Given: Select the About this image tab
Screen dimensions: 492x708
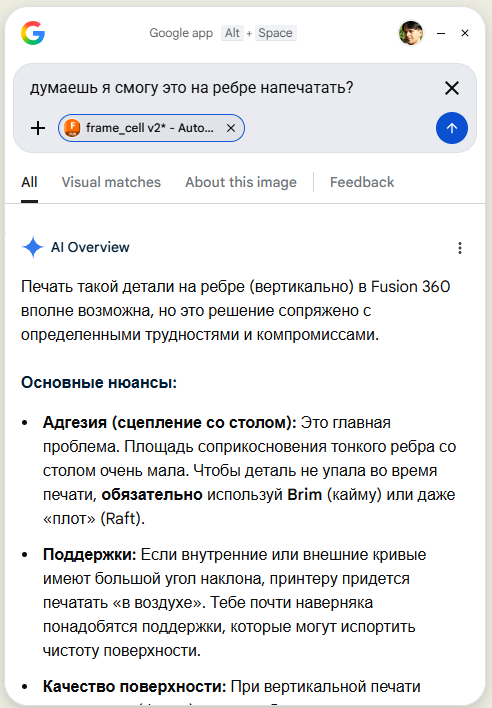Looking at the screenshot, I should click(241, 182).
